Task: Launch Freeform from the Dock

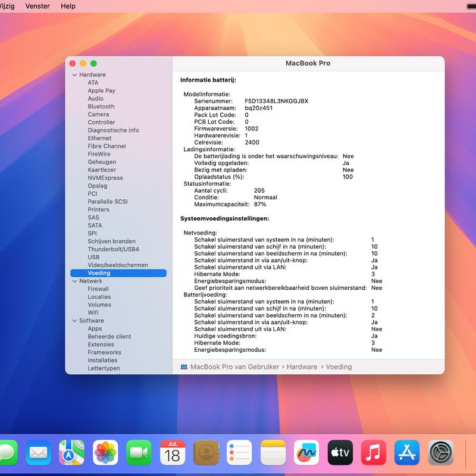Action: pyautogui.click(x=306, y=452)
